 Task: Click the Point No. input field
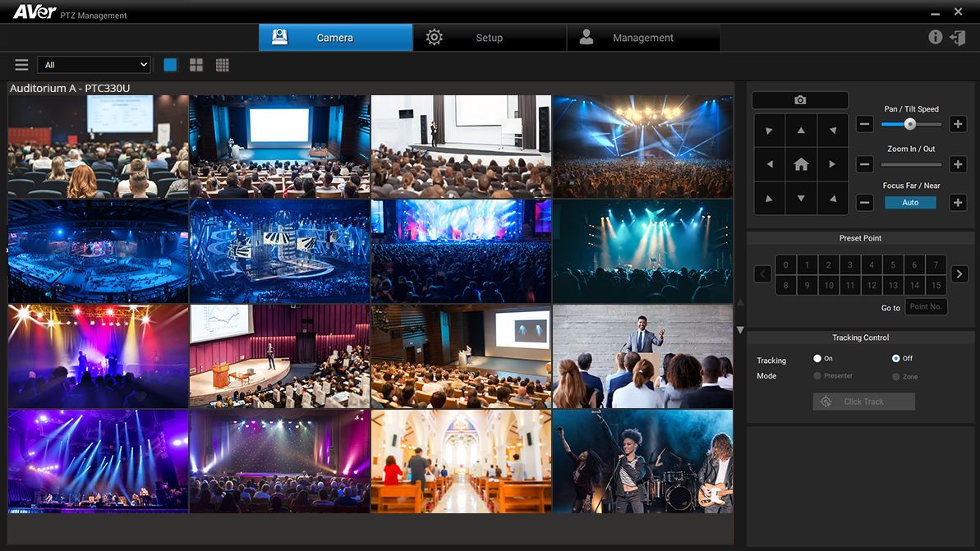(x=927, y=307)
